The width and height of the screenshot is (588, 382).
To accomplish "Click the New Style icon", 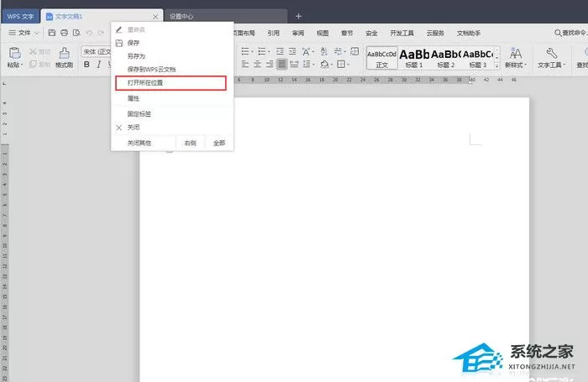I will pos(516,53).
